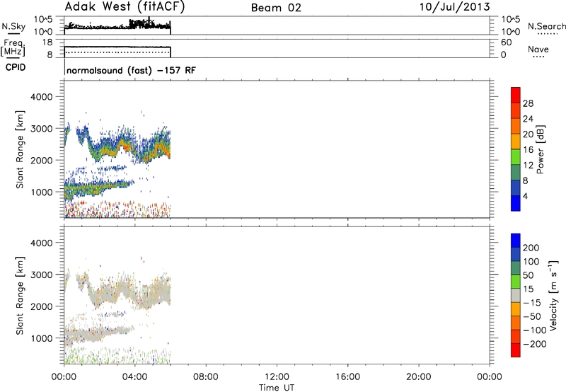
Task: Click the gray segment of velocity color bar
Action: [516, 295]
